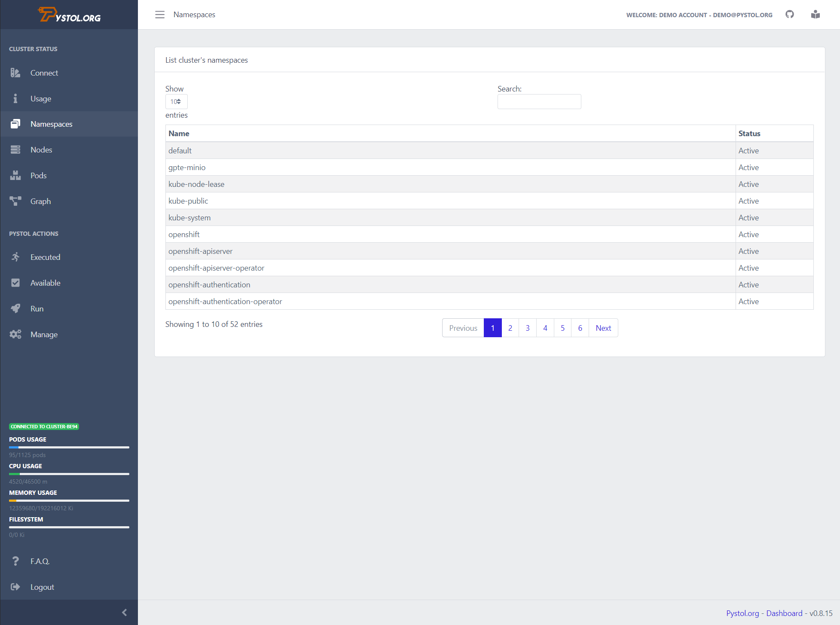
Task: Click the Manage gears icon
Action: coord(15,335)
